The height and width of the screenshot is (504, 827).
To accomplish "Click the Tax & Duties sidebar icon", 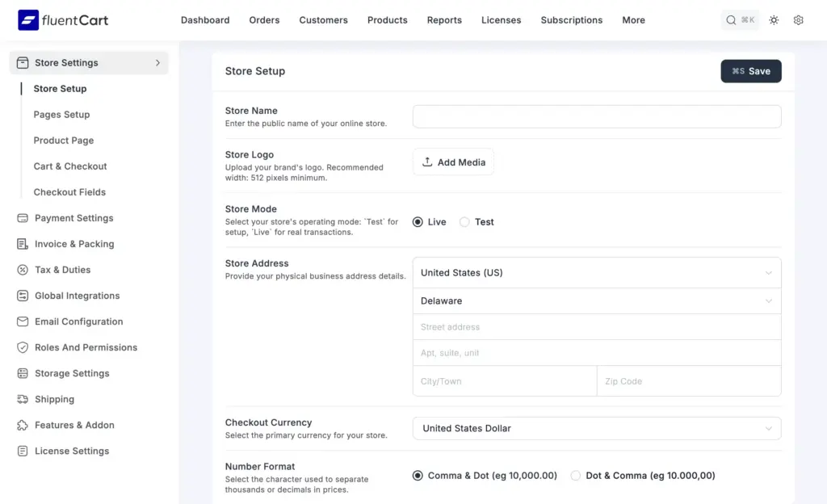I will 23,270.
